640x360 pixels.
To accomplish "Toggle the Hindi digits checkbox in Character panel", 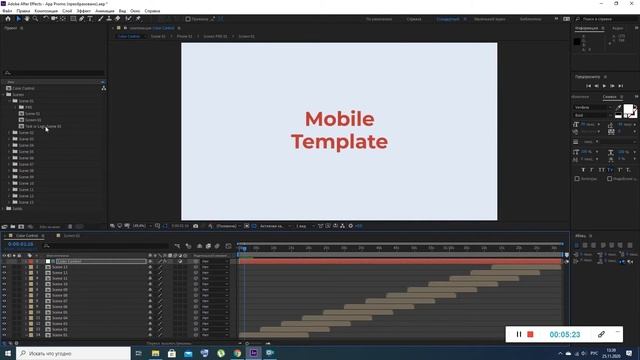I will pos(609,178).
